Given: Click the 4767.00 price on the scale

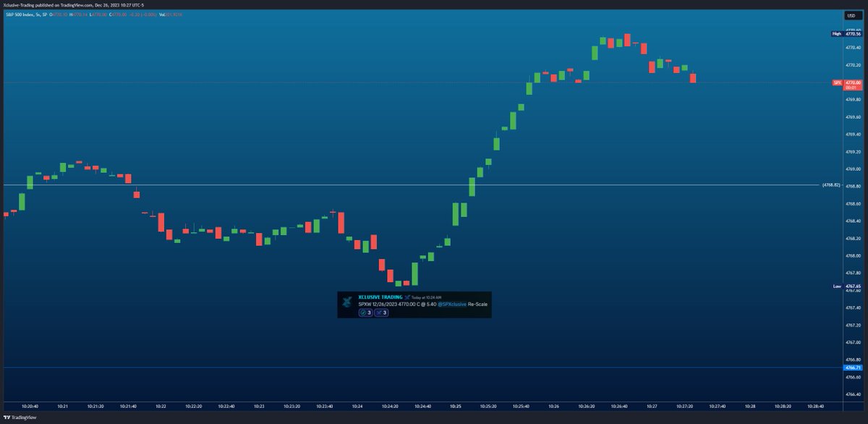Looking at the screenshot, I should coord(852,343).
